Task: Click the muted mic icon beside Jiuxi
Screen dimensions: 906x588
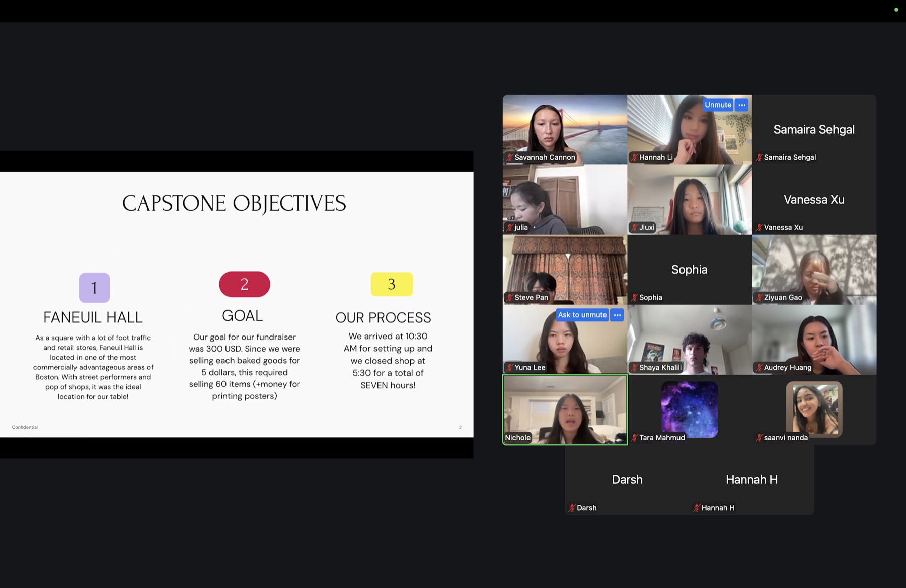Action: coord(634,227)
